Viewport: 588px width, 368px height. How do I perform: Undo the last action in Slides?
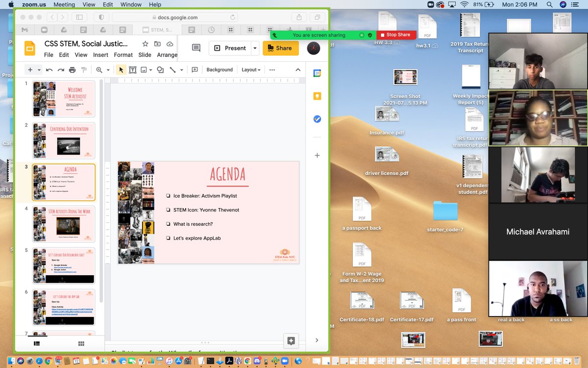(x=49, y=70)
